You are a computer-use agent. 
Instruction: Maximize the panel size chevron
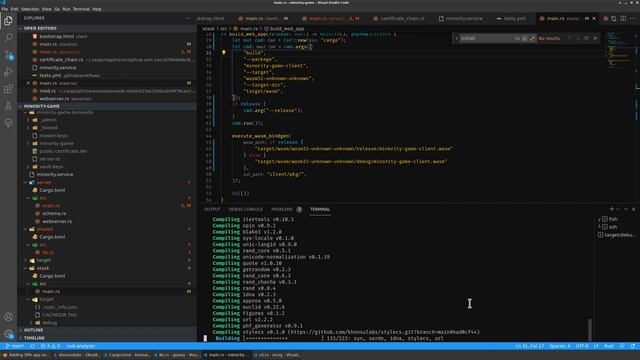click(x=626, y=209)
